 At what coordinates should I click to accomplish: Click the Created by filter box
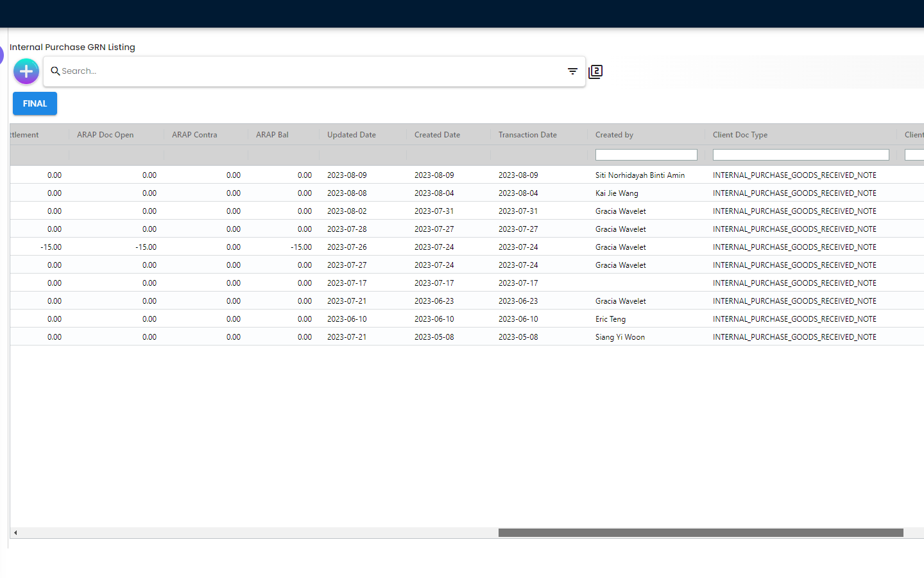tap(646, 155)
